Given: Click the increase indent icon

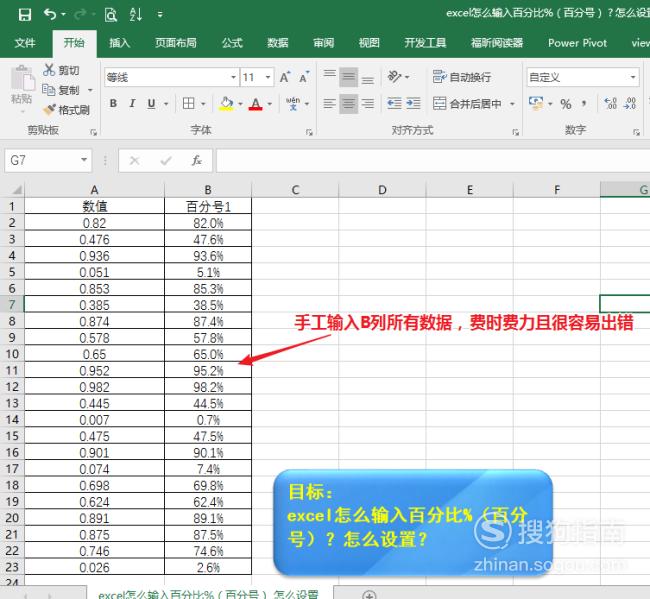Looking at the screenshot, I should 413,103.
